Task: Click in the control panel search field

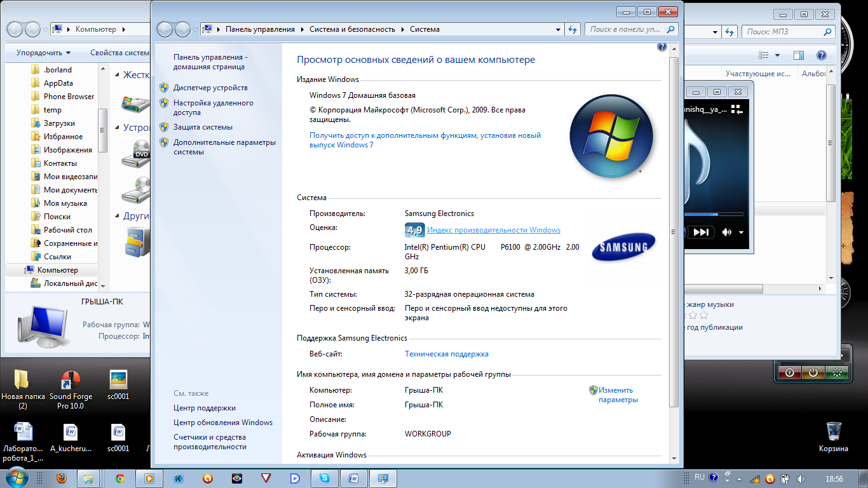Action: (x=631, y=29)
